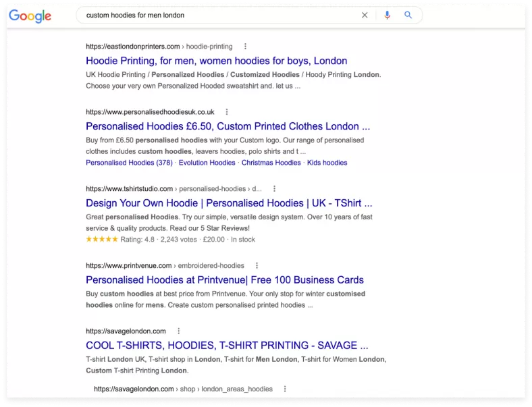Open "Hoodie Printing, for men, women" result
The width and height of the screenshot is (532, 407).
point(216,61)
